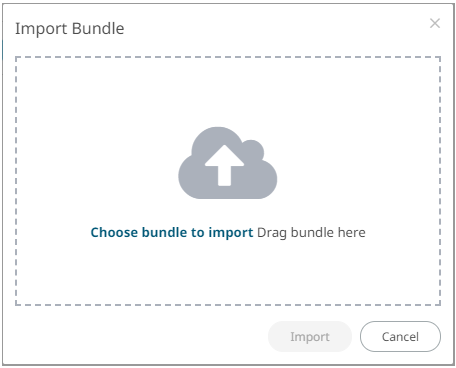Viewport: 456px width, 368px height.
Task: Click empty space above the cloud icon
Action: [x=228, y=92]
